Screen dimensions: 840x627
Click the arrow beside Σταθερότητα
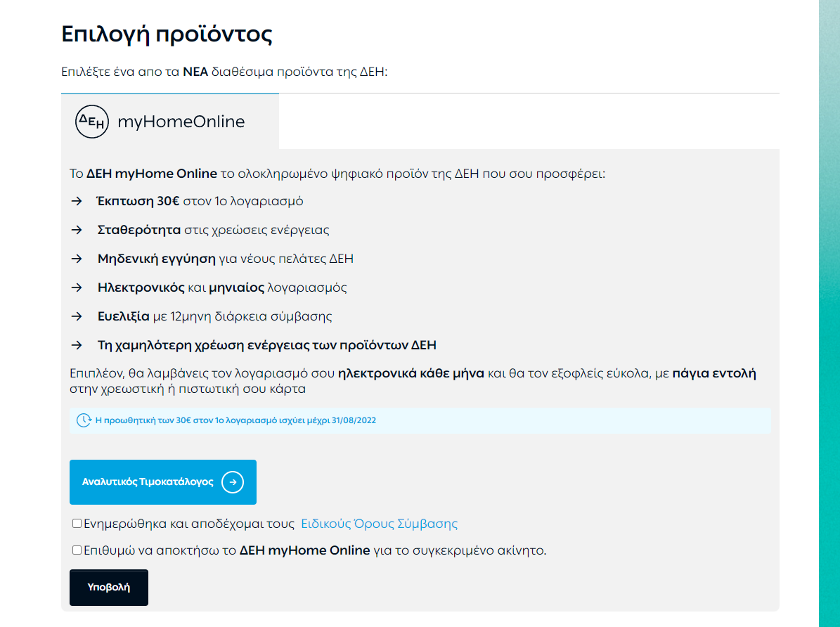pyautogui.click(x=77, y=230)
